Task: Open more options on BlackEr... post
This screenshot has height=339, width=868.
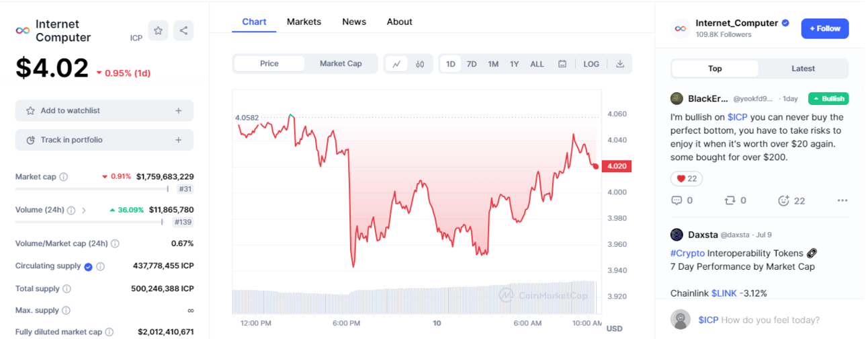Action: pos(842,200)
